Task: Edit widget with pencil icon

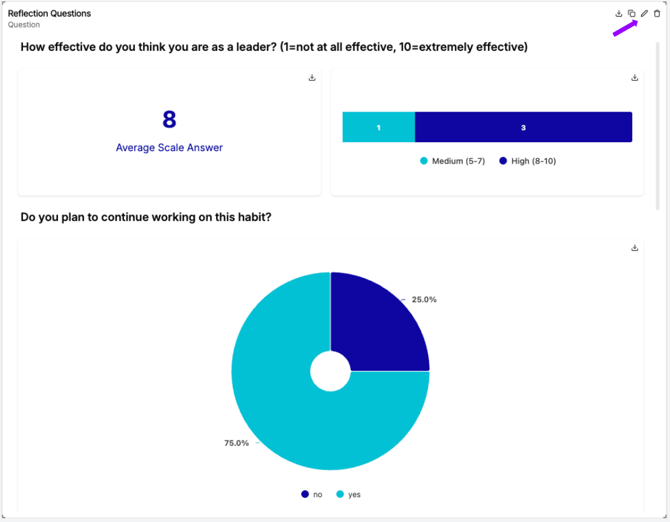Action: (644, 14)
